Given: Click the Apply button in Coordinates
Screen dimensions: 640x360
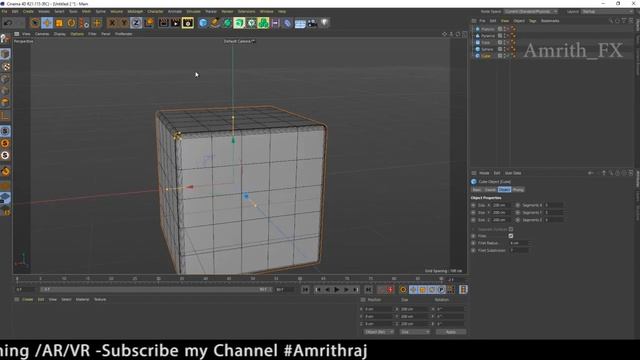Looking at the screenshot, I should click(x=451, y=332).
